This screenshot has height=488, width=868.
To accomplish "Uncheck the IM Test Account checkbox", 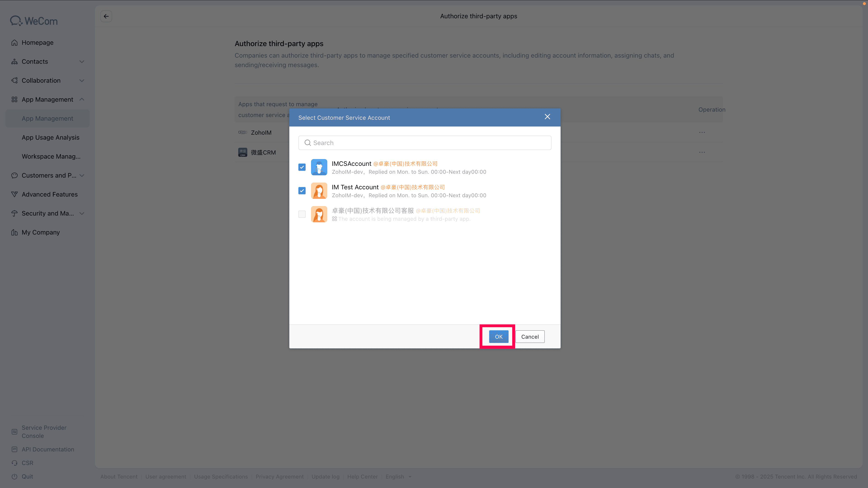I will (302, 191).
